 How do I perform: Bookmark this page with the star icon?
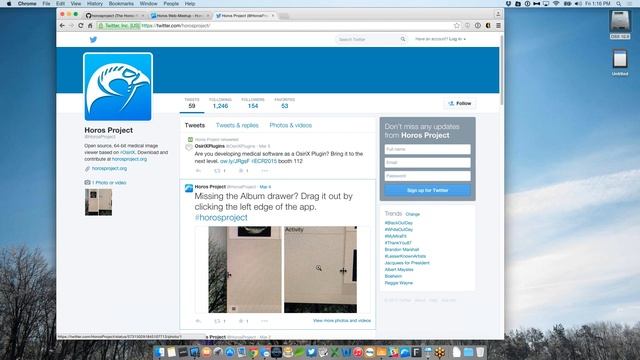[x=457, y=26]
